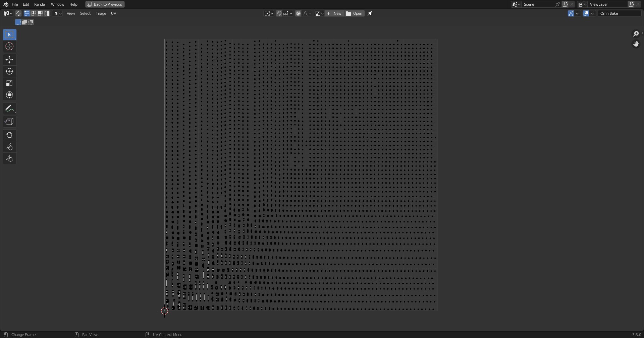Click the Pan view hand icon
Screen dimensions: 644x338
point(636,44)
